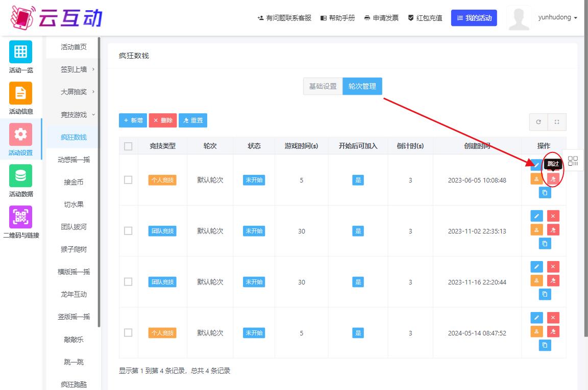588x390 pixels.
Task: Open 切水果 game settings
Action: click(73, 204)
